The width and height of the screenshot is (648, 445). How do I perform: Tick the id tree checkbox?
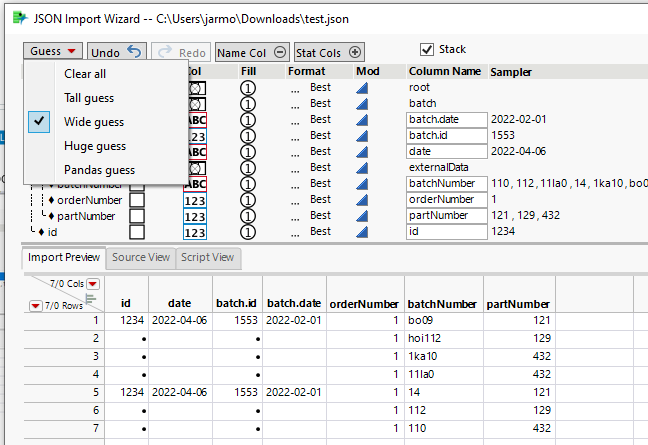tap(137, 232)
